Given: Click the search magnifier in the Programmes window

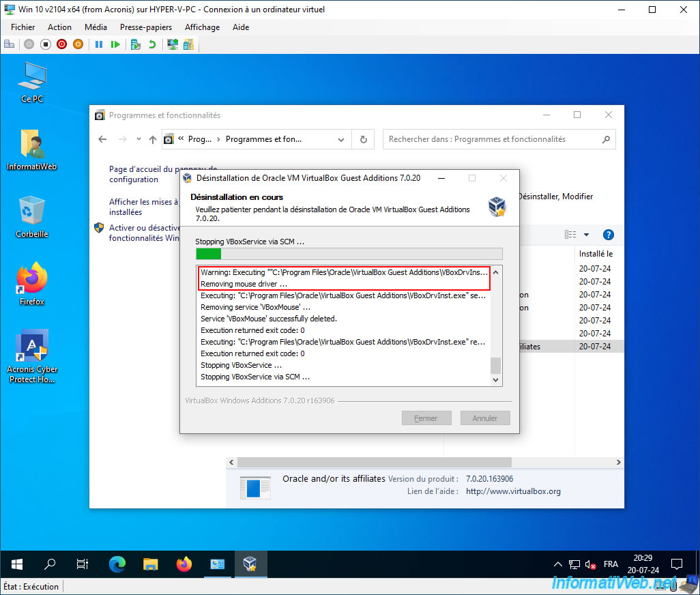Looking at the screenshot, I should pos(606,139).
